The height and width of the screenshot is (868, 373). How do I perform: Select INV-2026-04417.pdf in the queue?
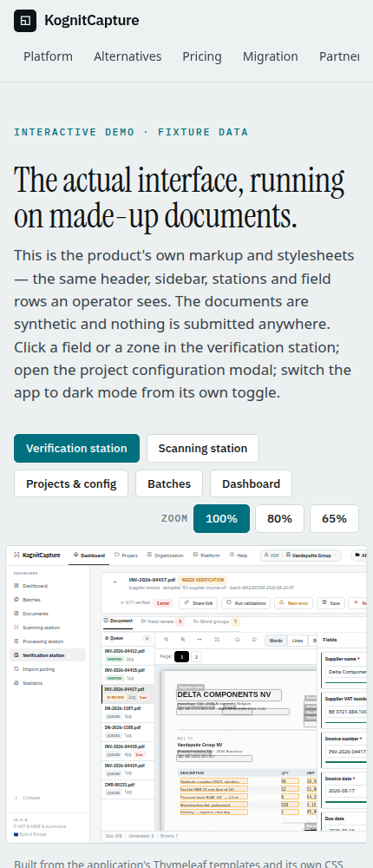(128, 693)
